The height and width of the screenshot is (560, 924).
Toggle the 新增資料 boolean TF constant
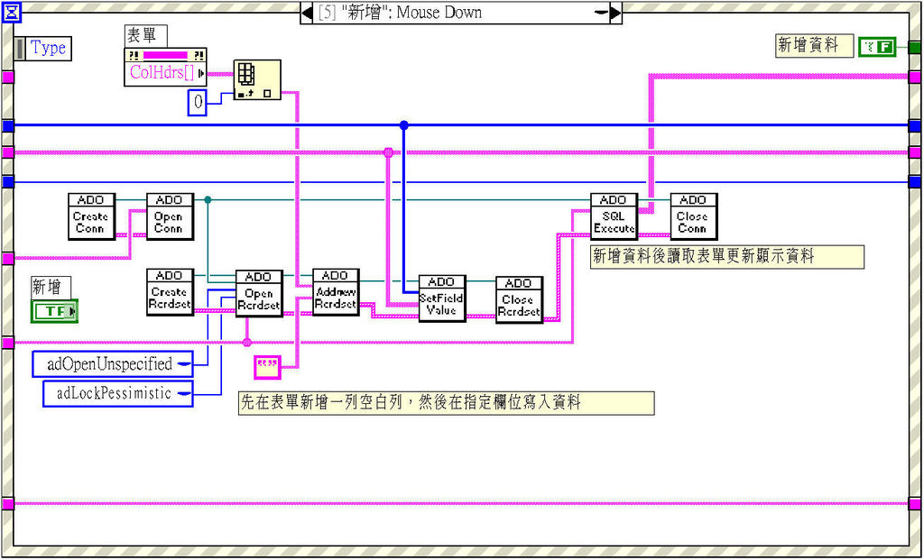(x=877, y=47)
